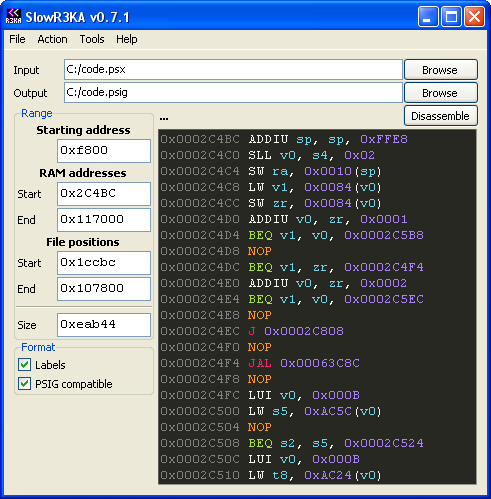Click the SlowR3KA app icon in title bar
The width and height of the screenshot is (491, 499).
[13, 16]
